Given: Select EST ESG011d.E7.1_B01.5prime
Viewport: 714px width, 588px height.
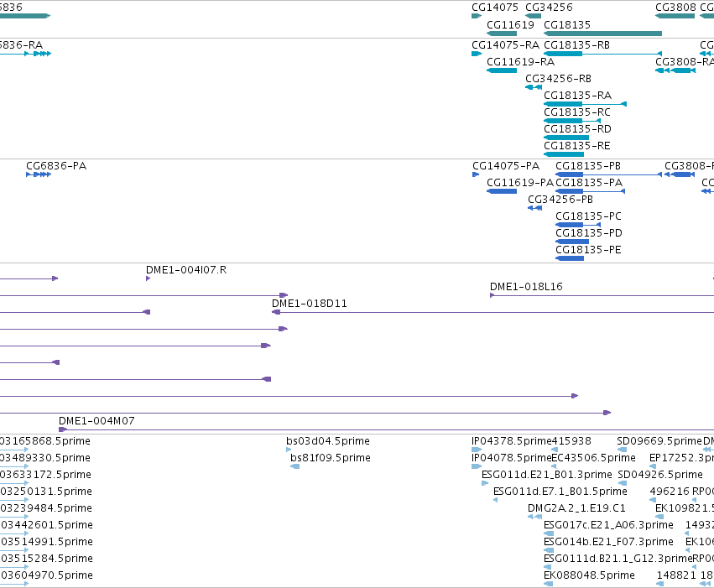Looking at the screenshot, I should click(x=560, y=492).
